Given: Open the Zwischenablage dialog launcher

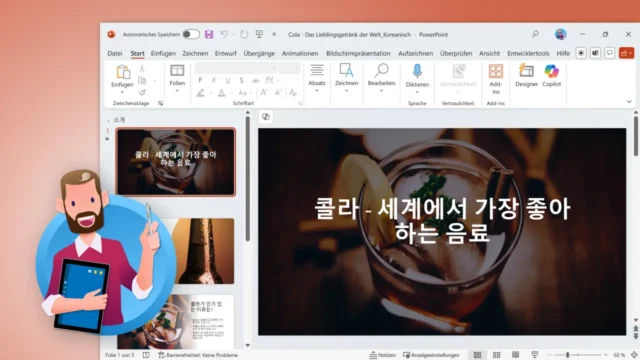Looking at the screenshot, I should click(160, 103).
